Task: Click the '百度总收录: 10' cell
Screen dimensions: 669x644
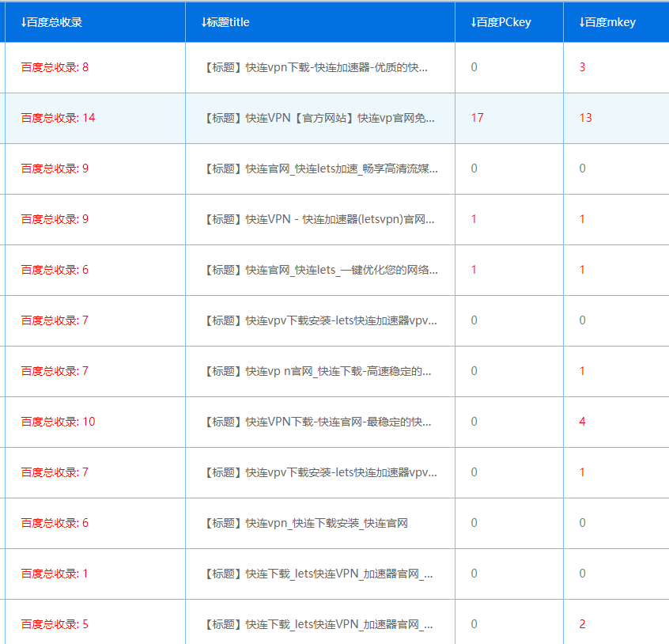Action: pos(58,422)
